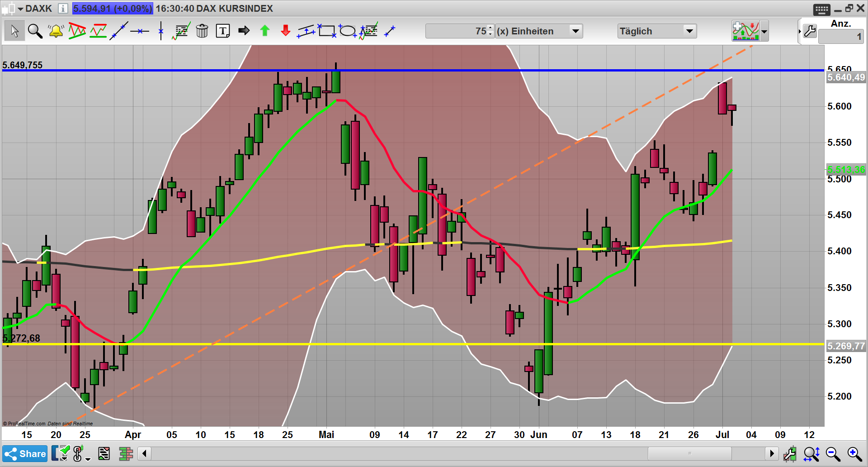Open the template checkmark icon in bottom bar
The height and width of the screenshot is (467, 868).
coord(60,453)
